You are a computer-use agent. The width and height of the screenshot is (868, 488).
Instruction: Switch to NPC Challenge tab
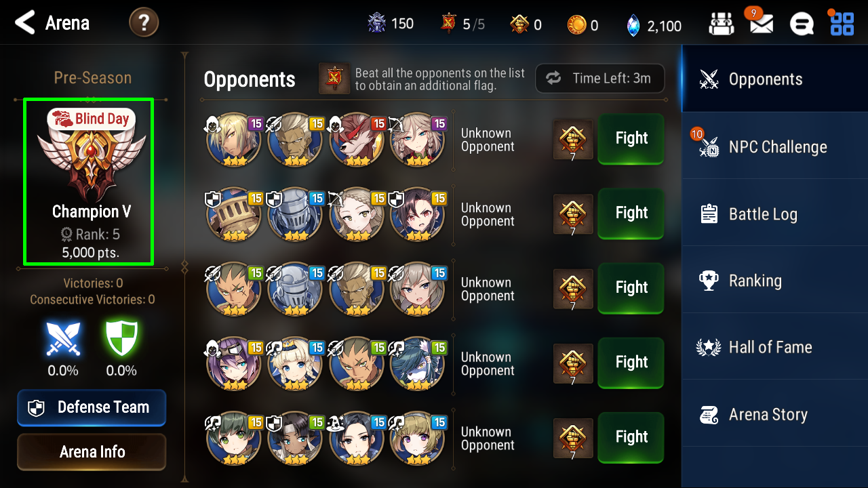(775, 146)
